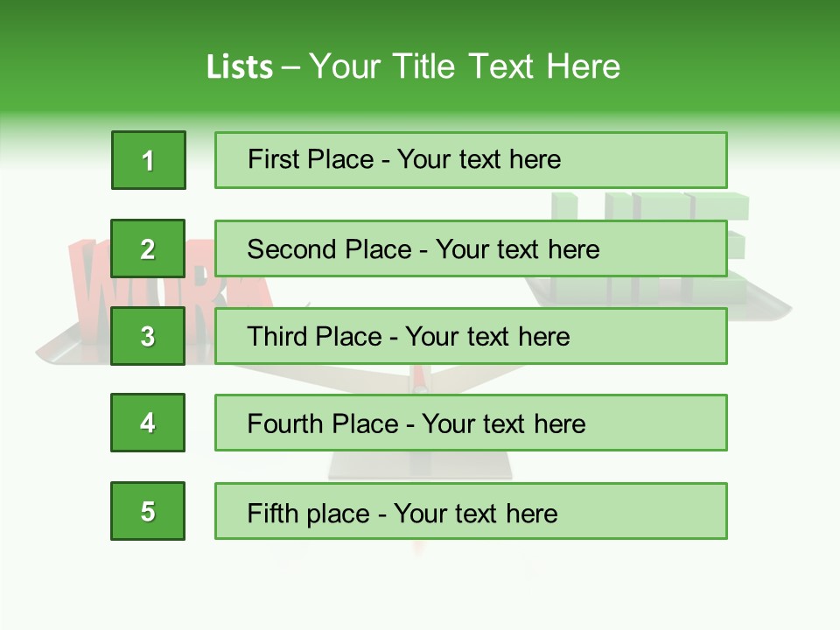Click the 'Third Place' text bar

click(x=471, y=336)
